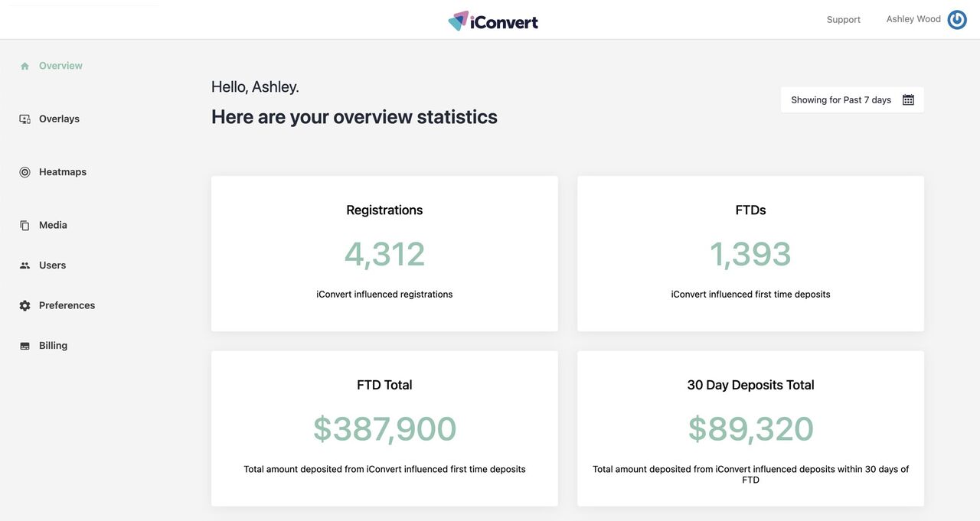The width and height of the screenshot is (980, 521).
Task: Click the Ashley Wood account name
Action: coord(913,19)
